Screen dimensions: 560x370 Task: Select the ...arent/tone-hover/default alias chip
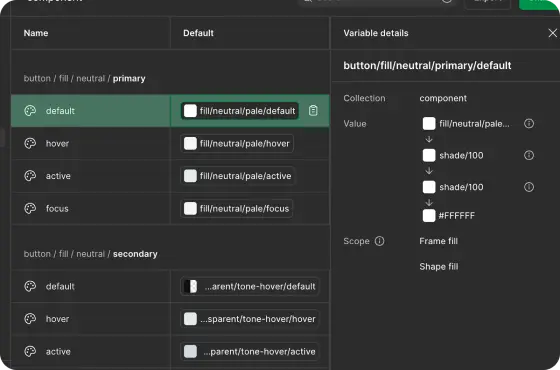(x=250, y=286)
